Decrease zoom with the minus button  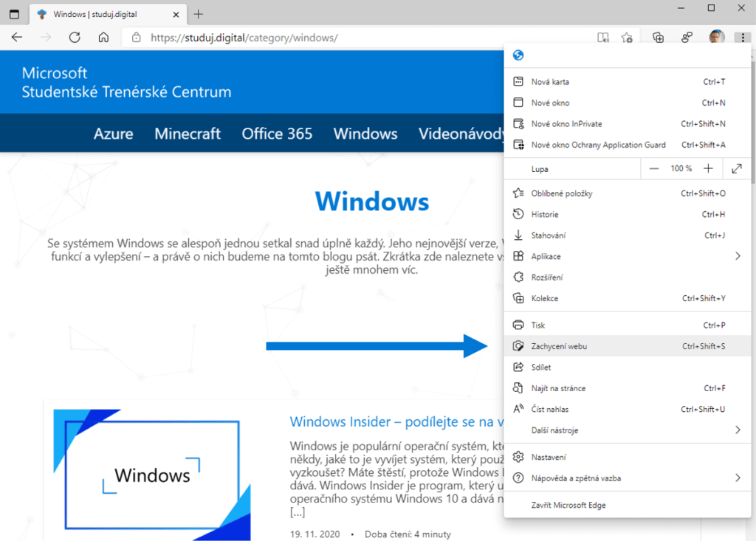(654, 168)
